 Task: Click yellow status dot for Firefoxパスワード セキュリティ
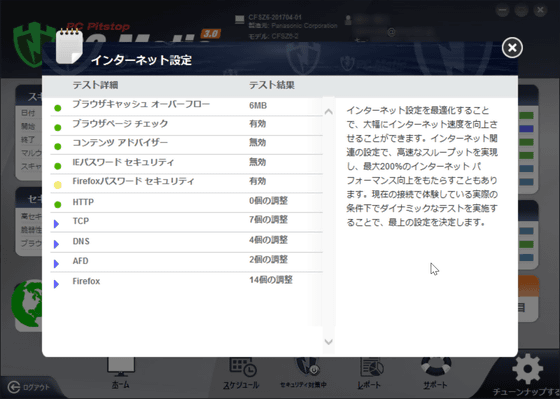tap(58, 185)
